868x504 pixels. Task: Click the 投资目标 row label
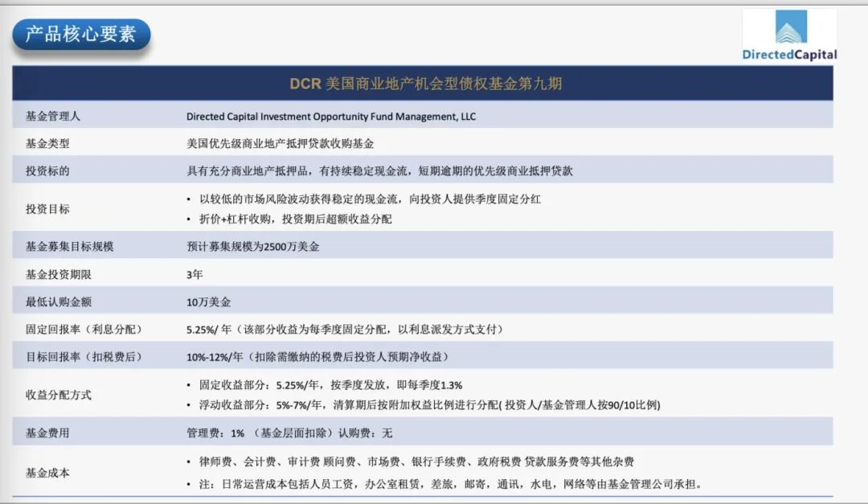pyautogui.click(x=47, y=209)
